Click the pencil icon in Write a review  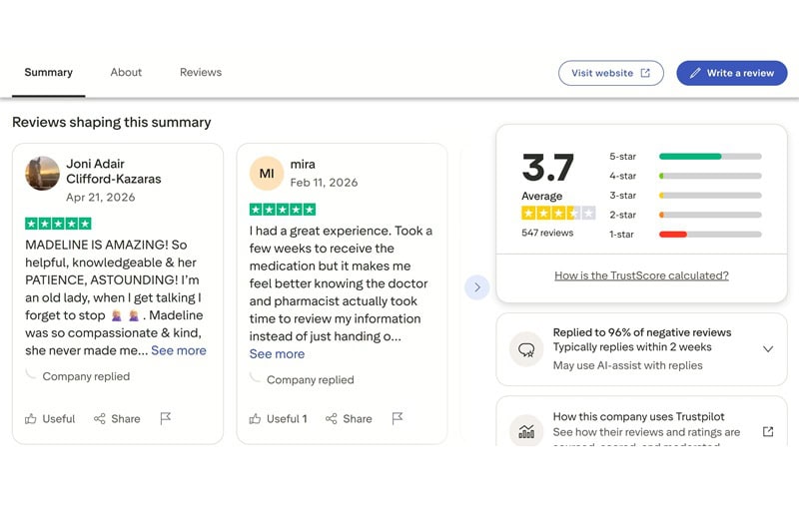tap(694, 73)
